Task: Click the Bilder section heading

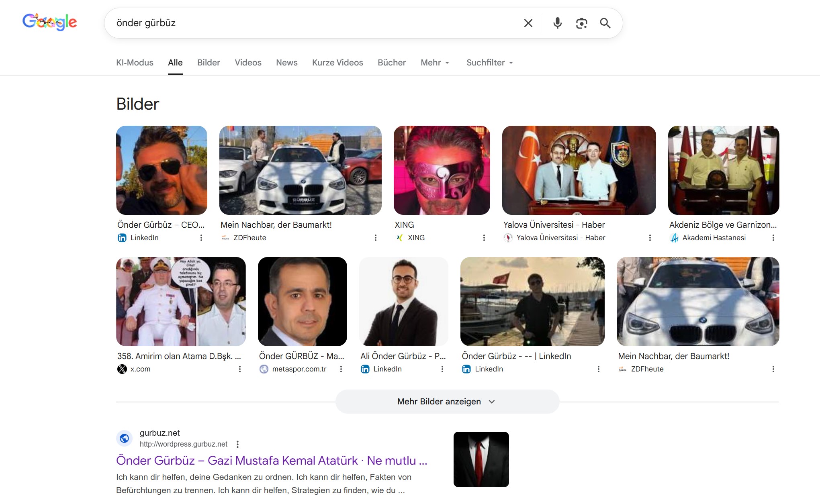Action: [138, 104]
